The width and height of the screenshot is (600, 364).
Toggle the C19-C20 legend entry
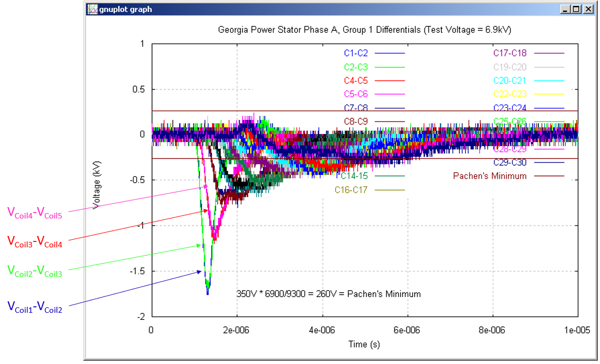510,66
